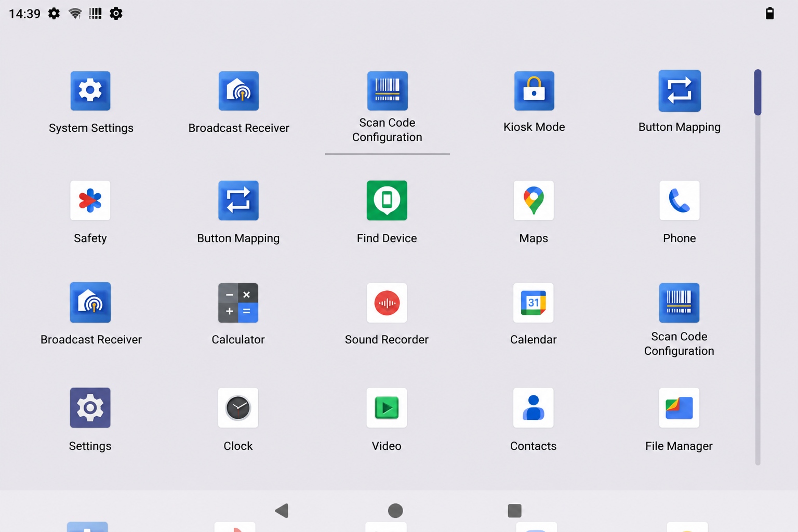The height and width of the screenshot is (532, 798).
Task: Tap the Wi-Fi status bar icon
Action: pos(75,14)
